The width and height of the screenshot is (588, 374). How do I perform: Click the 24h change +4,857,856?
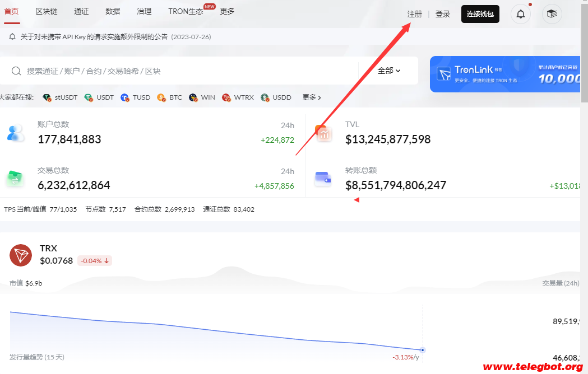[x=274, y=186]
